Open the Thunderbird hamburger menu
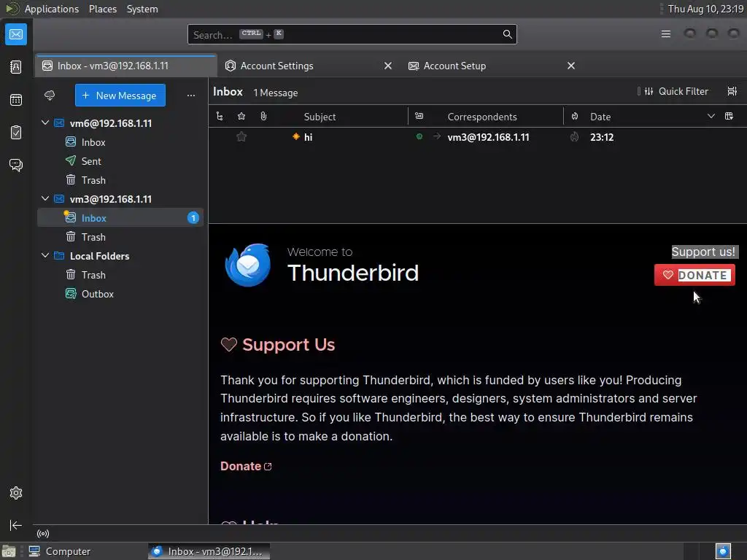Viewport: 747px width, 560px height. pyautogui.click(x=666, y=34)
